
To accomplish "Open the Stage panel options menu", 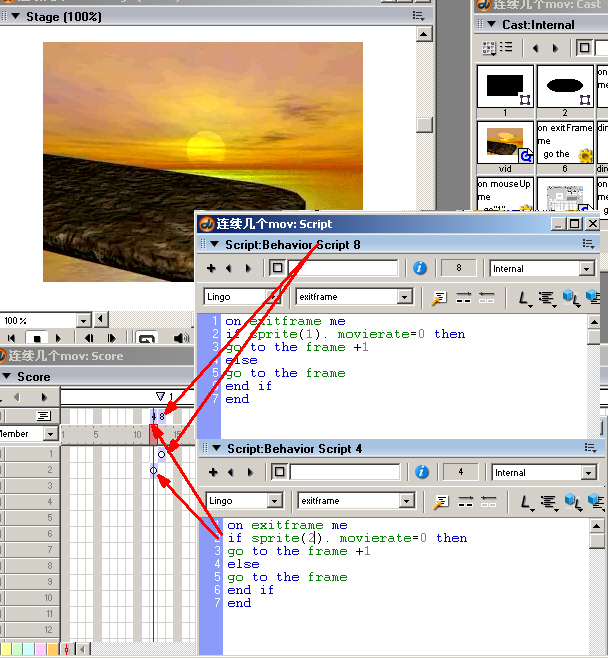I will click(x=418, y=16).
